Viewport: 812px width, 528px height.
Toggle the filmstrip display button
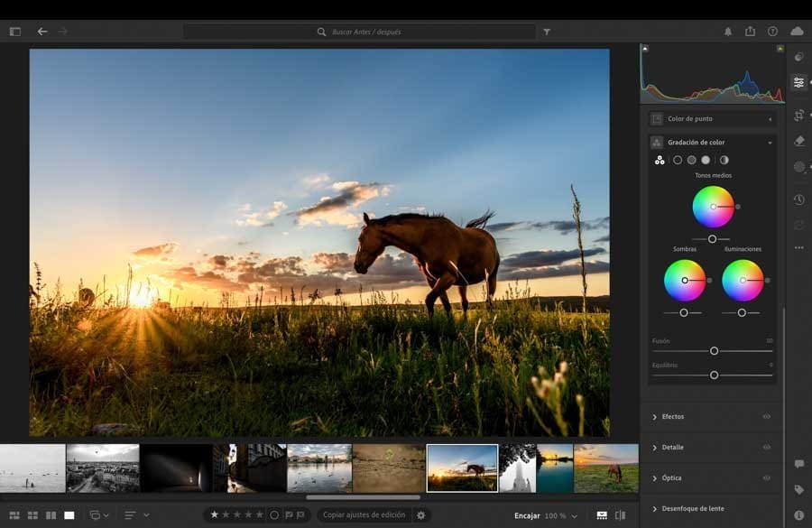pos(602,515)
